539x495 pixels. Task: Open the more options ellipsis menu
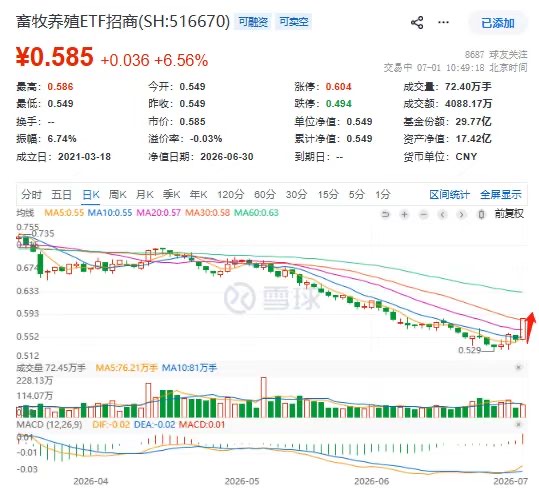click(443, 23)
